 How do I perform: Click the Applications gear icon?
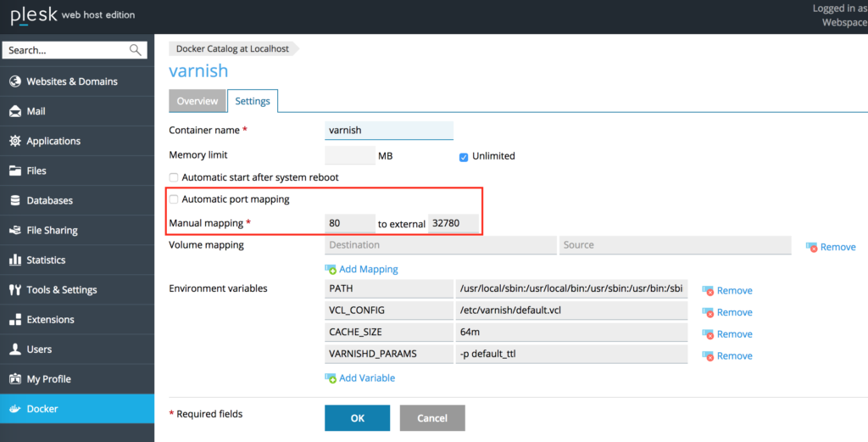tap(15, 141)
